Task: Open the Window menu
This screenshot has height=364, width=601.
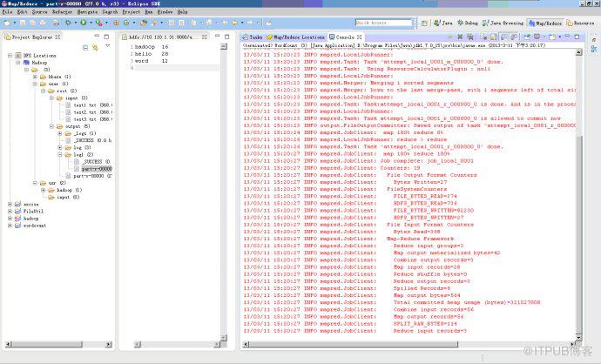Action: click(165, 12)
